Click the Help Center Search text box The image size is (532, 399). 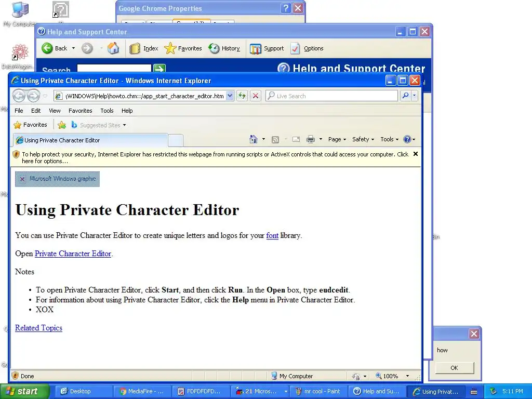(114, 68)
